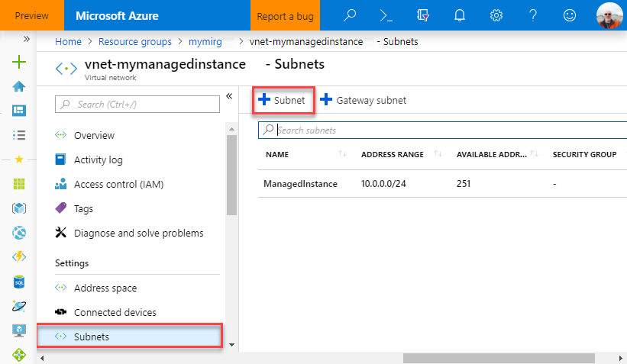Open directory and subscription filter icon

click(x=423, y=15)
